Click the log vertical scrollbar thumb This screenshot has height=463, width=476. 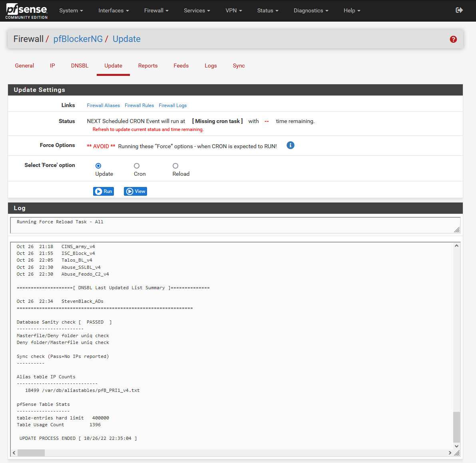[456, 427]
